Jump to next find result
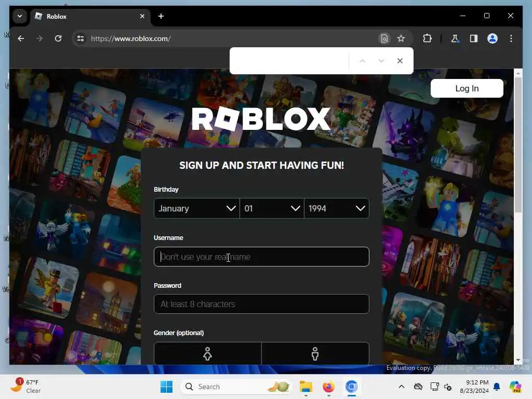The width and height of the screenshot is (532, 399). (381, 61)
